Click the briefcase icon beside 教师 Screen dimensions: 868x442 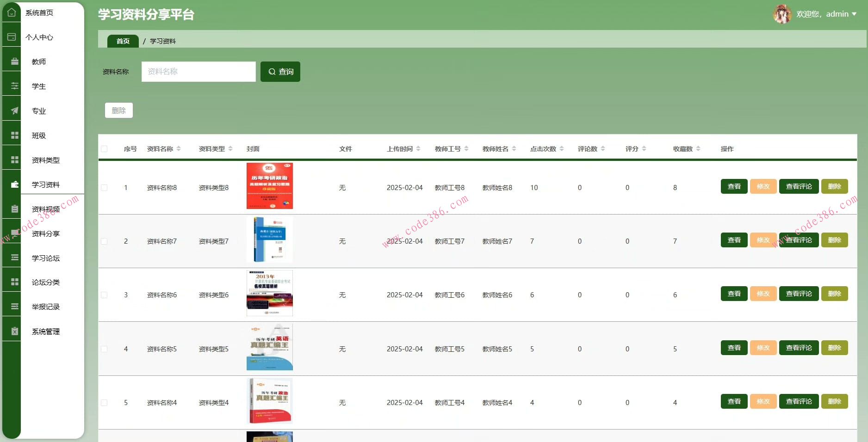(15, 61)
